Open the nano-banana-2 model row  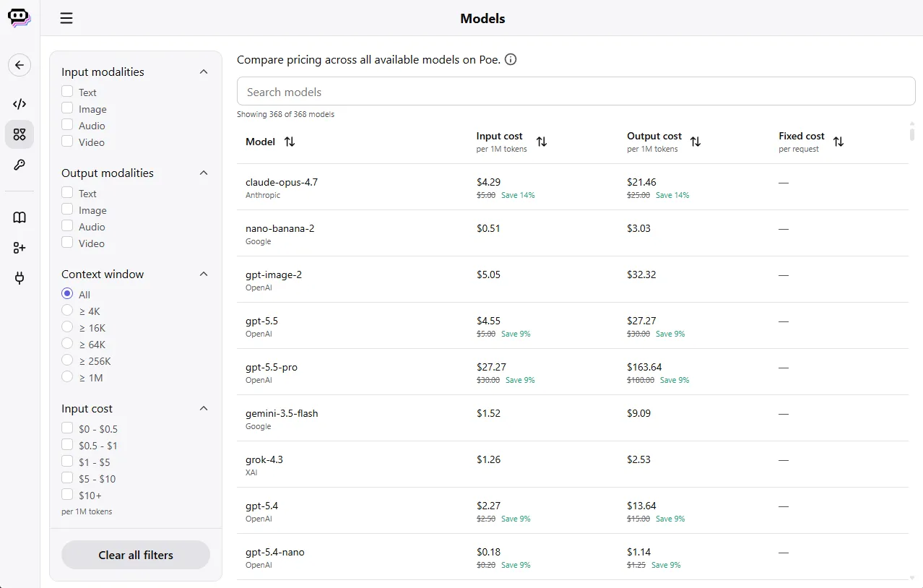pyautogui.click(x=573, y=233)
